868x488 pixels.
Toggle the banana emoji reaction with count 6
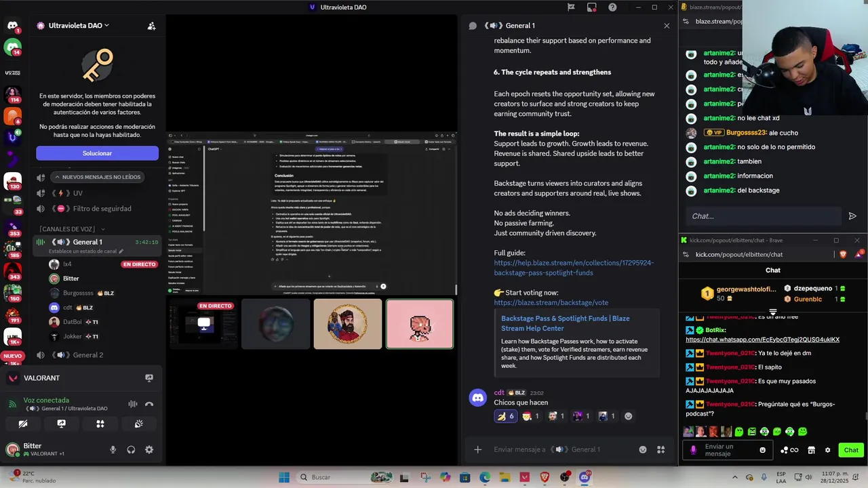tap(506, 416)
